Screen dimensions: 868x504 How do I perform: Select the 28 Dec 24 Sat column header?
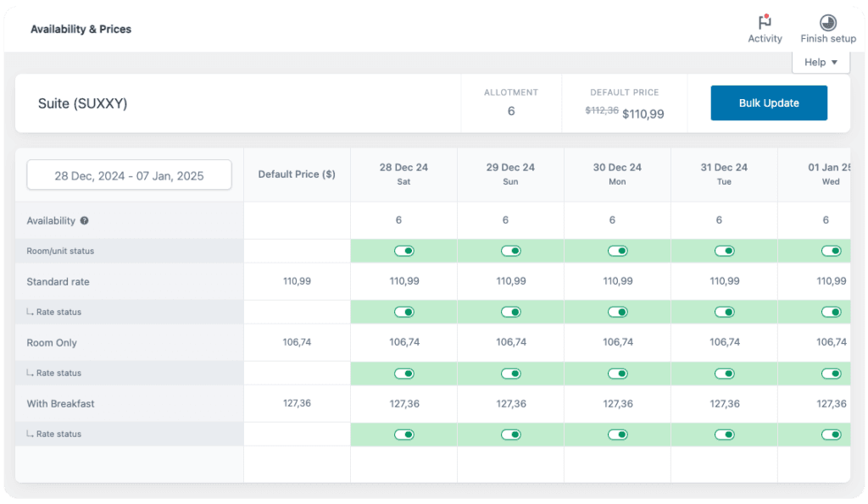(403, 174)
